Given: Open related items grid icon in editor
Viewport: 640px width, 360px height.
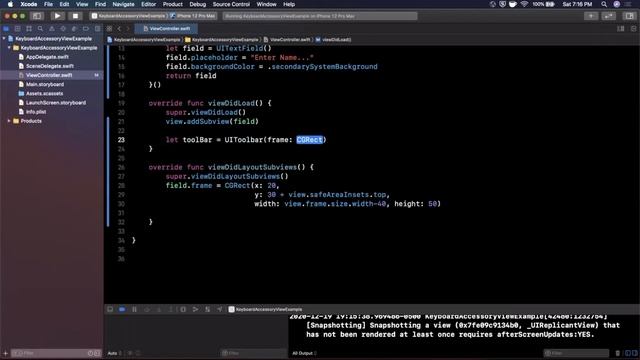Looking at the screenshot, I should point(109,29).
